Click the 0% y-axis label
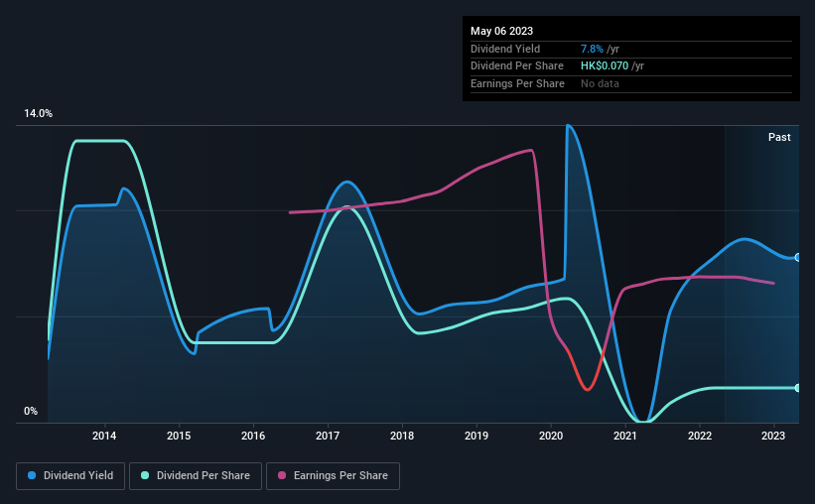The image size is (815, 504). (31, 411)
